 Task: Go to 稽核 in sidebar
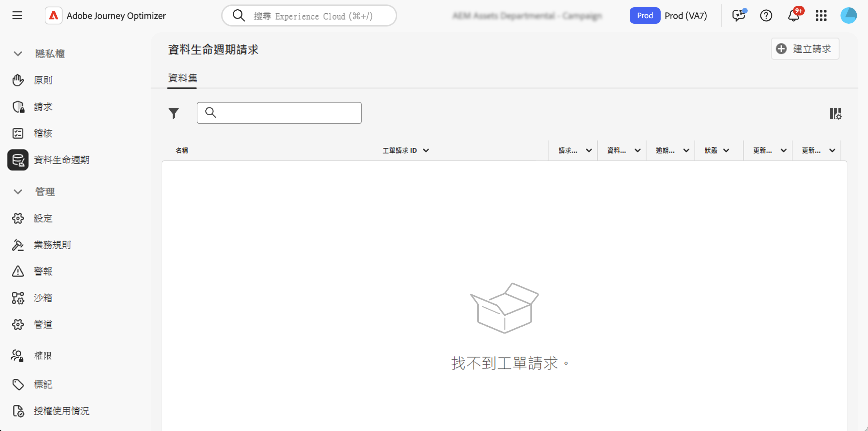[x=43, y=133]
